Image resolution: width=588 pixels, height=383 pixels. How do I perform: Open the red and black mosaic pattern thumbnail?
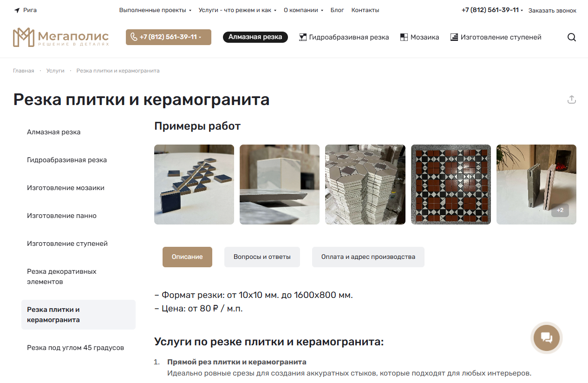coord(451,185)
